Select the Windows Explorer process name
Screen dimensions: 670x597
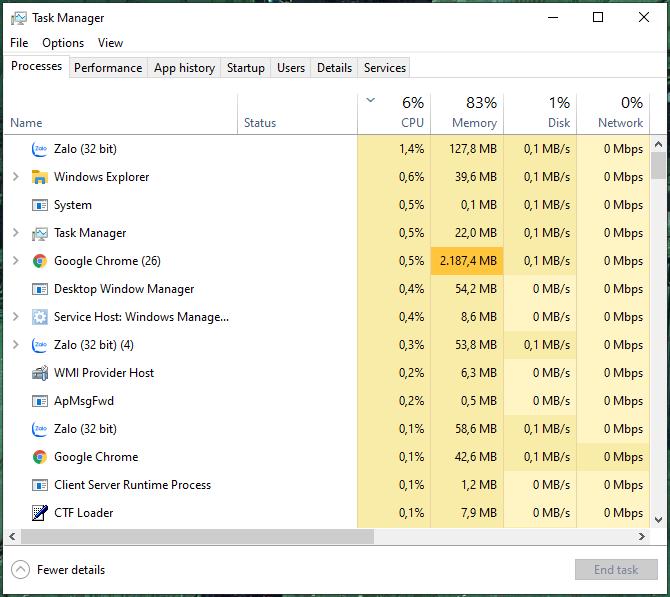pos(101,177)
